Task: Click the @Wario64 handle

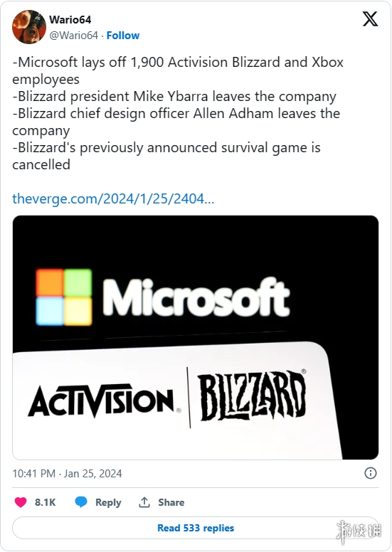Action: (x=73, y=36)
